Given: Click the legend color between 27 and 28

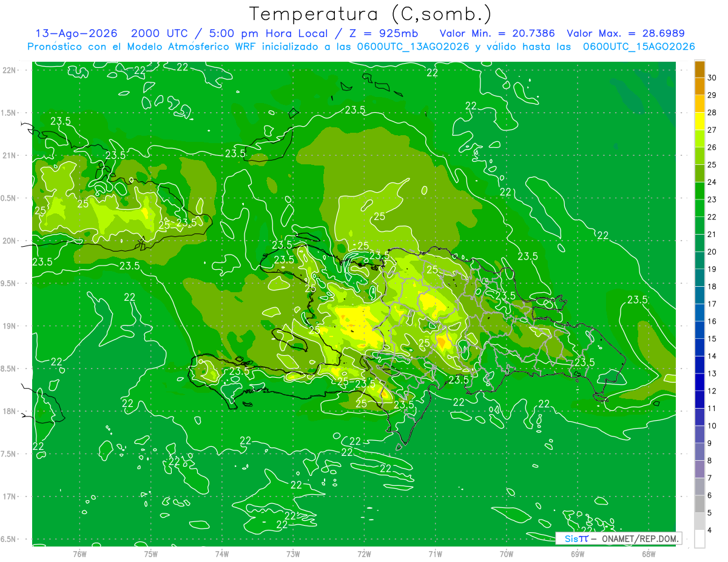Looking at the screenshot, I should tap(699, 121).
